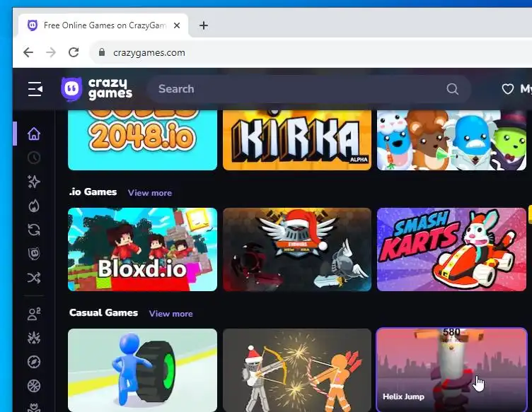Collapse the sidebar menu icon
Image resolution: width=532 pixels, height=412 pixels.
tap(35, 89)
